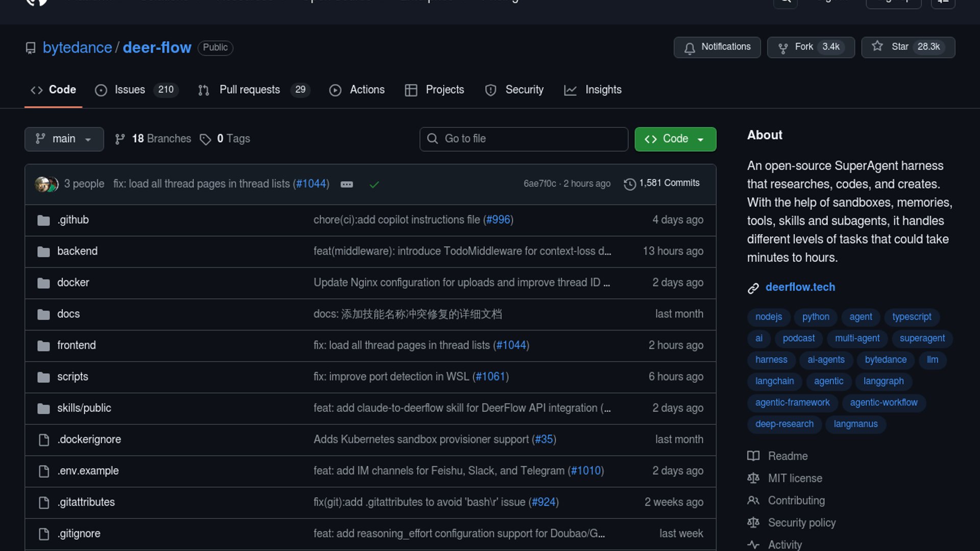Click the tag icon beside 0 Tags
Viewport: 980px width, 551px height.
[205, 139]
